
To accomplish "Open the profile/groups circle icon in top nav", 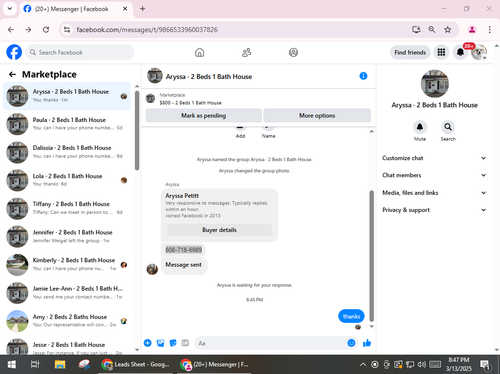I will (293, 52).
